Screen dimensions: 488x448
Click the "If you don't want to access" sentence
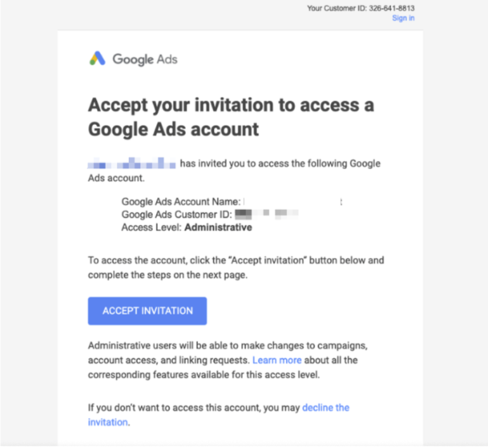[194, 408]
